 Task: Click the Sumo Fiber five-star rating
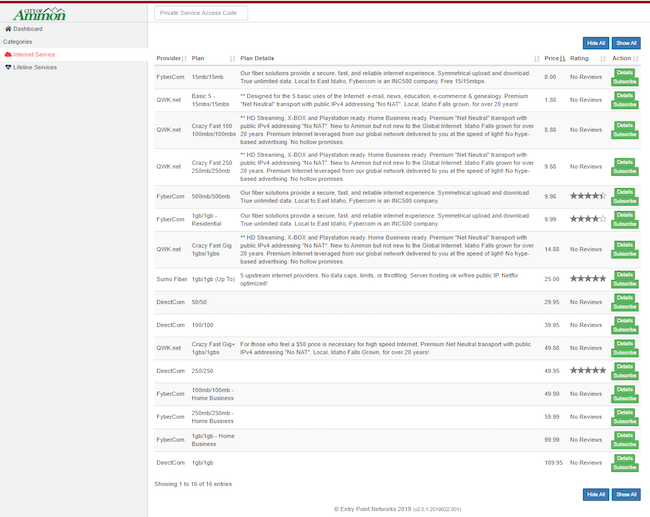coord(588,278)
